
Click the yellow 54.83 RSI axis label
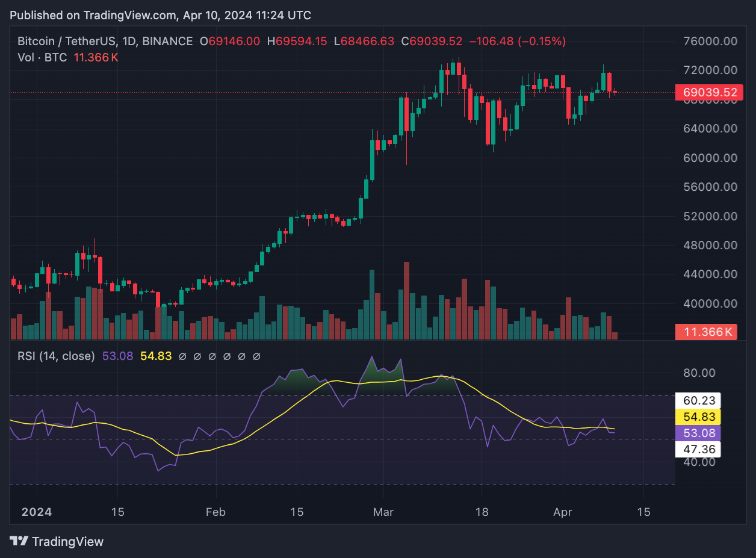click(x=698, y=417)
